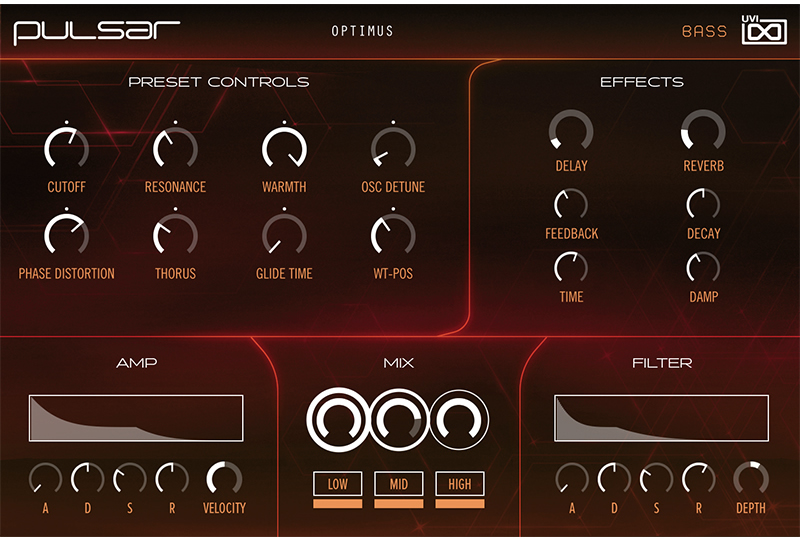Click the reverb Damp knob
Screen dimensions: 800x539
tap(703, 267)
